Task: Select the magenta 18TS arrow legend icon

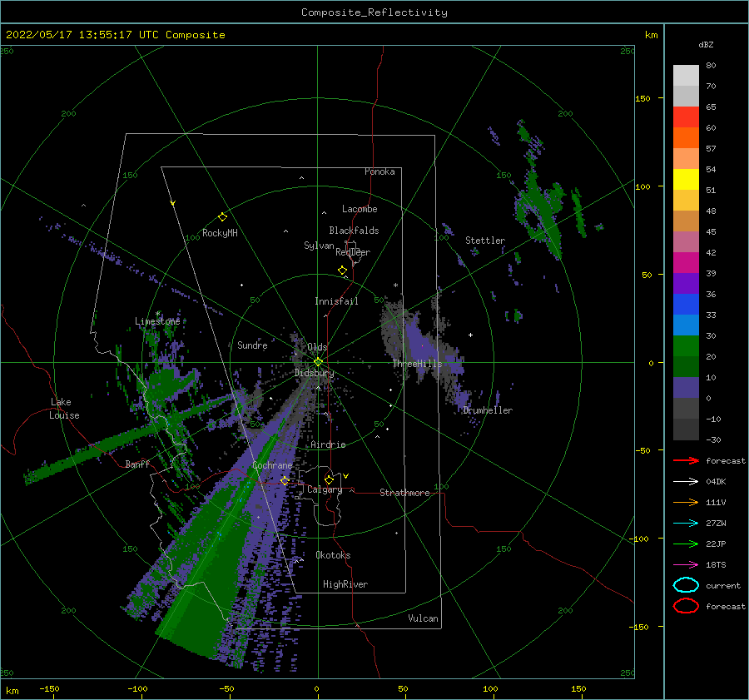Action: pos(686,565)
